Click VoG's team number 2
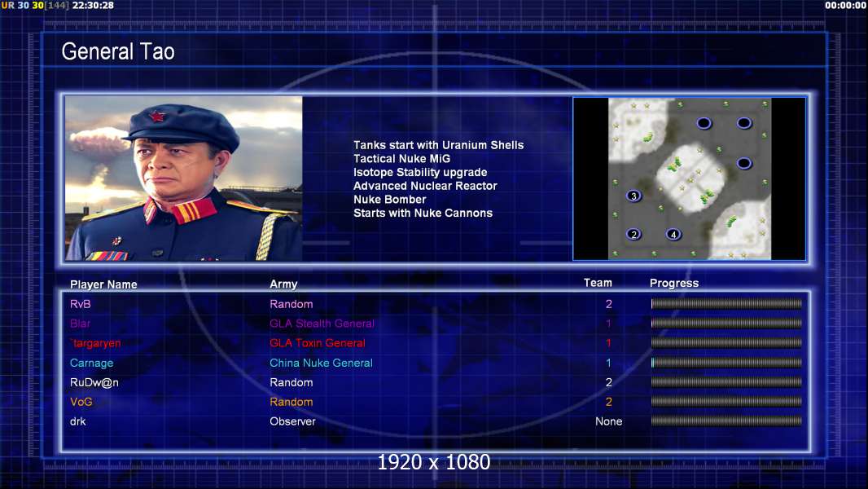Image resolution: width=868 pixels, height=489 pixels. 608,402
